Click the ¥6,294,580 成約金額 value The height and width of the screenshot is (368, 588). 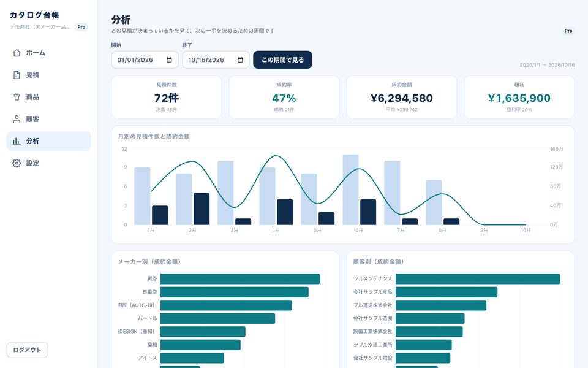point(402,98)
